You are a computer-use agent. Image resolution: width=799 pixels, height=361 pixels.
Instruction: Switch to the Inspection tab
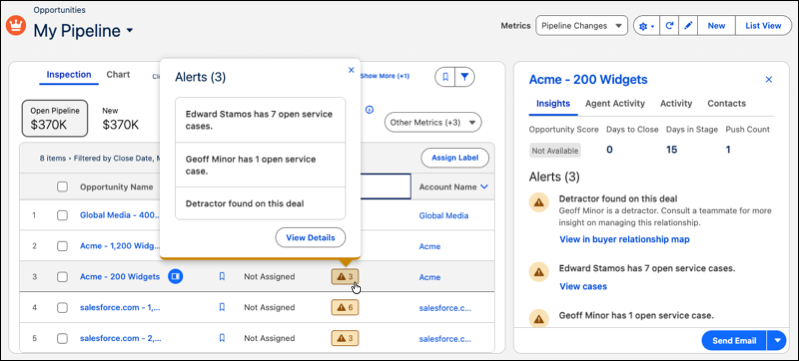coord(69,74)
